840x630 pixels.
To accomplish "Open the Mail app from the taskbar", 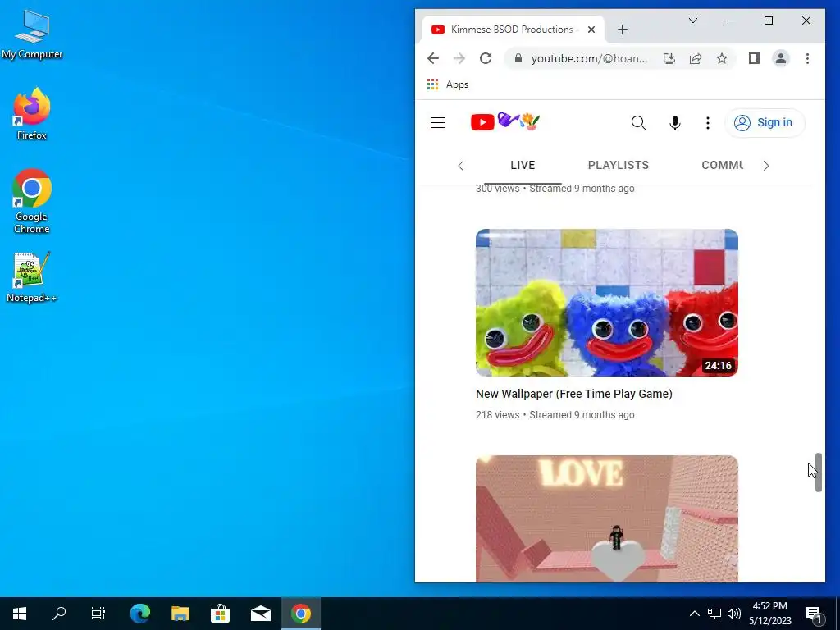I will 260,614.
